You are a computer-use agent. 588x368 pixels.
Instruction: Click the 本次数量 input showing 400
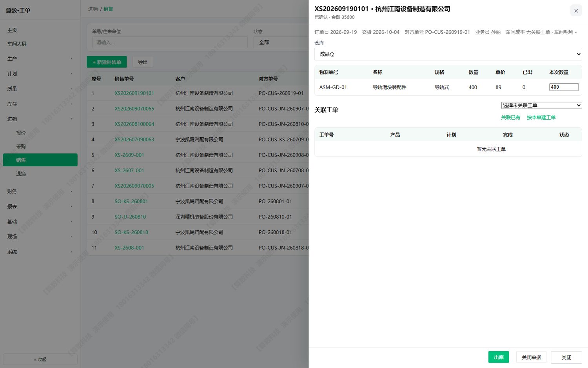pyautogui.click(x=564, y=87)
